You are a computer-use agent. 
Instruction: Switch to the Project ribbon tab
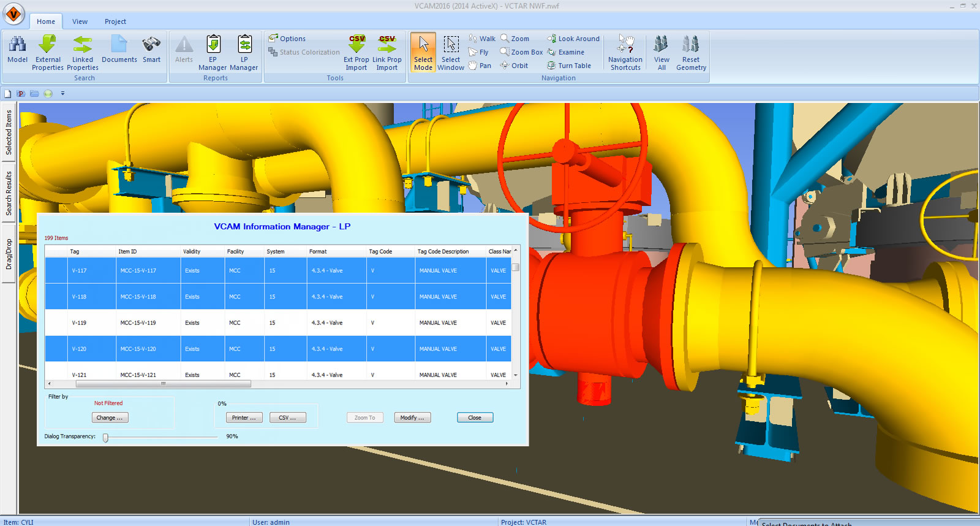[x=115, y=21]
